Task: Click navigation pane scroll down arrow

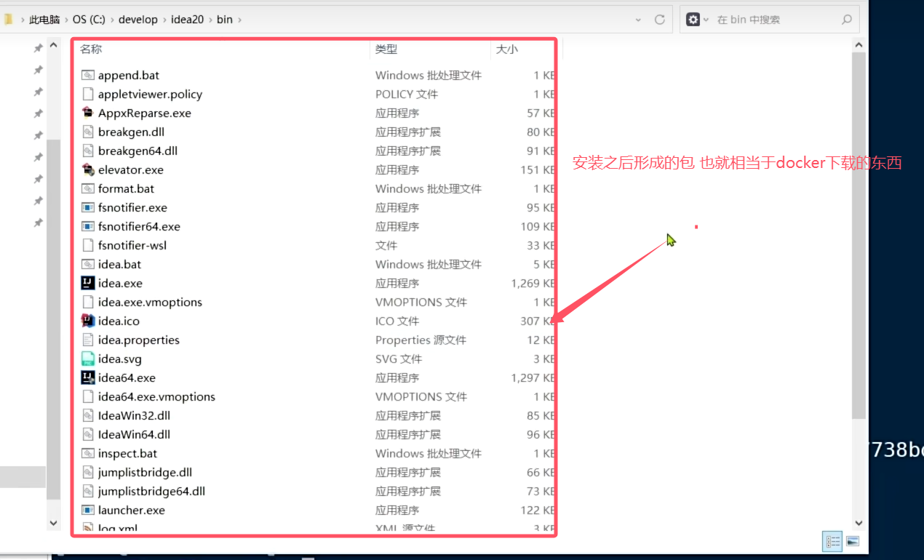Action: 54,522
